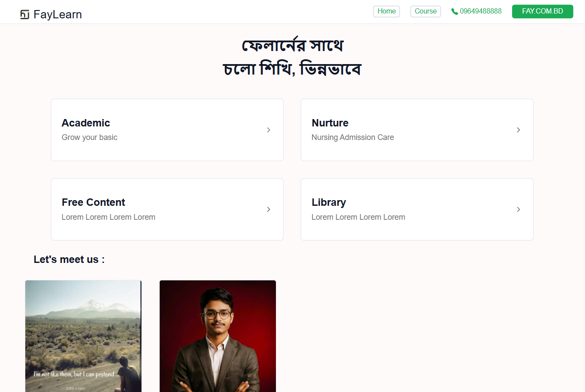Viewport: 585px width, 392px height.
Task: Click the FAY.COM.BD button
Action: pyautogui.click(x=543, y=11)
